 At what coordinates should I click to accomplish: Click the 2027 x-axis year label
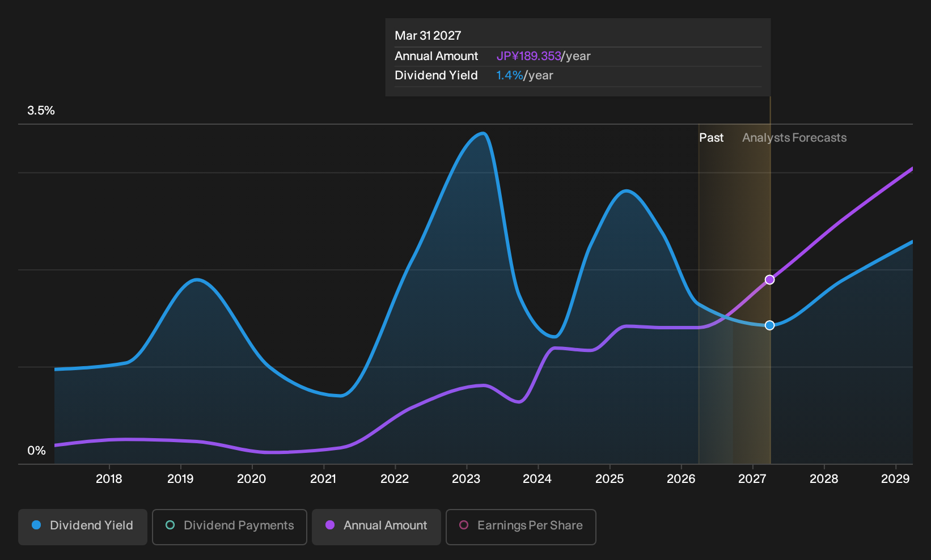pos(752,479)
